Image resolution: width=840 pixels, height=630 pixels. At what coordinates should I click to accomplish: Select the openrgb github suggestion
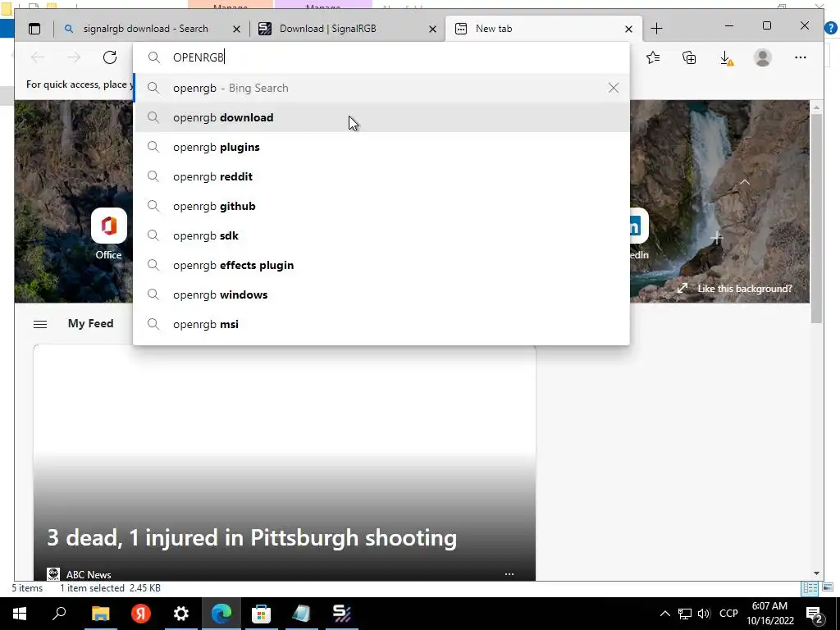381,206
